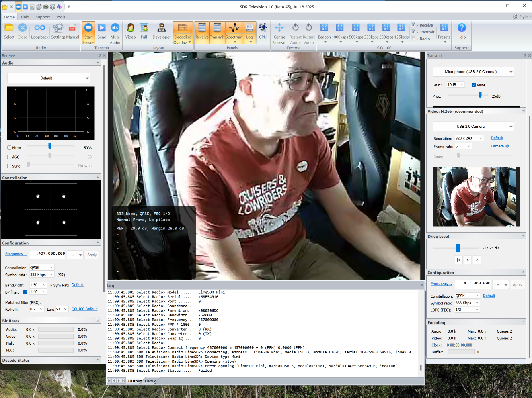532x398 pixels.
Task: Enable the AGC checkbox
Action: click(9, 157)
